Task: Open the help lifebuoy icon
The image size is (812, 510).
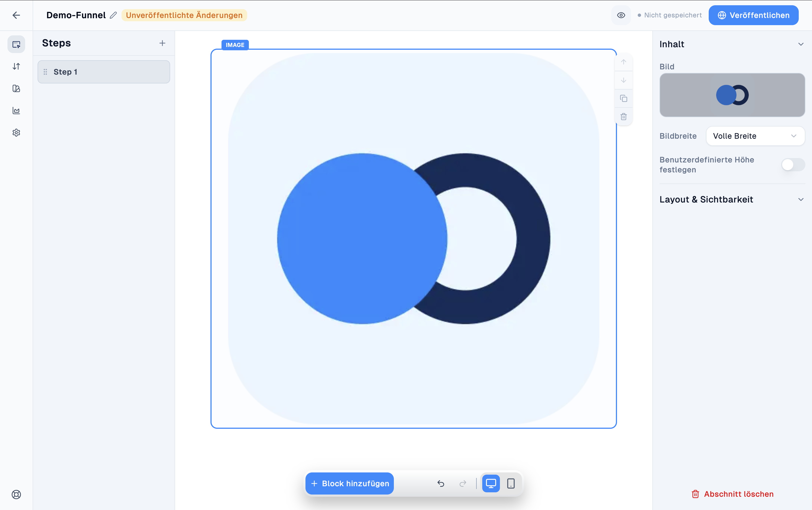Action: click(16, 495)
